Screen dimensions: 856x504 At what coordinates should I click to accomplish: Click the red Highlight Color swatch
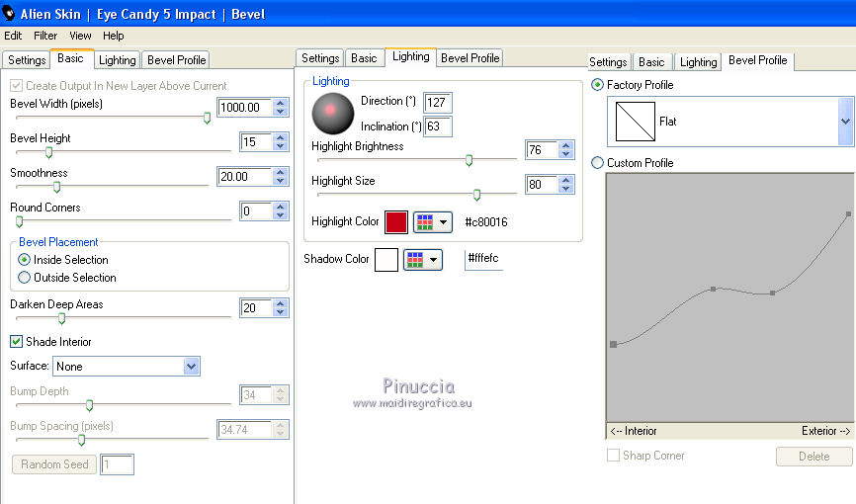point(396,222)
